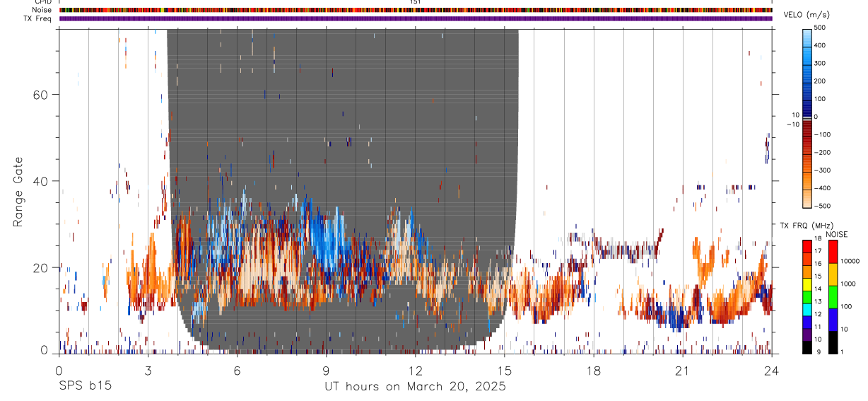Image resolution: width=868 pixels, height=401 pixels.
Task: Click the '-10' label left of velocity bar
Action: (x=792, y=124)
